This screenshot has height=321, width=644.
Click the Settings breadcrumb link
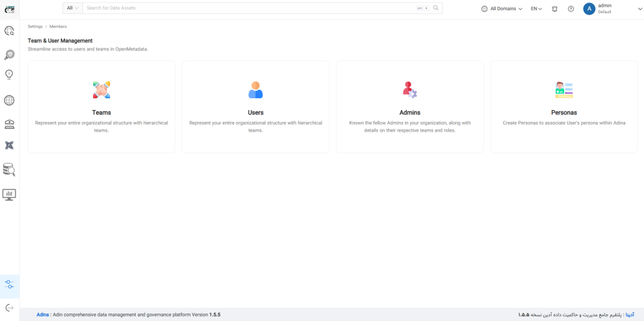[x=35, y=26]
